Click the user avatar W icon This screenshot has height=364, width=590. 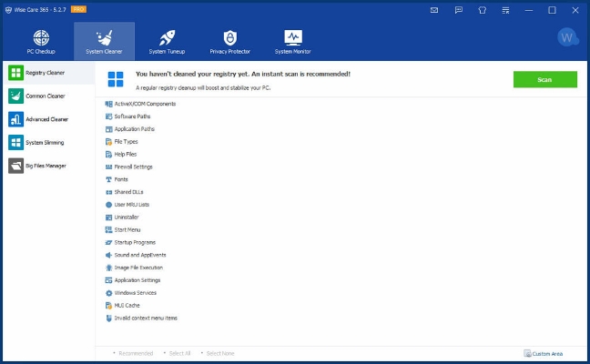click(567, 37)
